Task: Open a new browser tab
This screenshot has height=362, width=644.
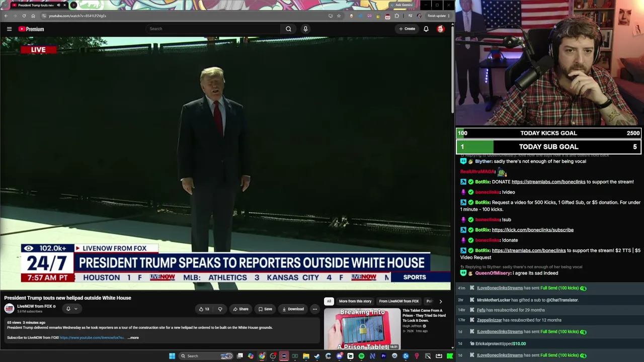Action: 73,5
